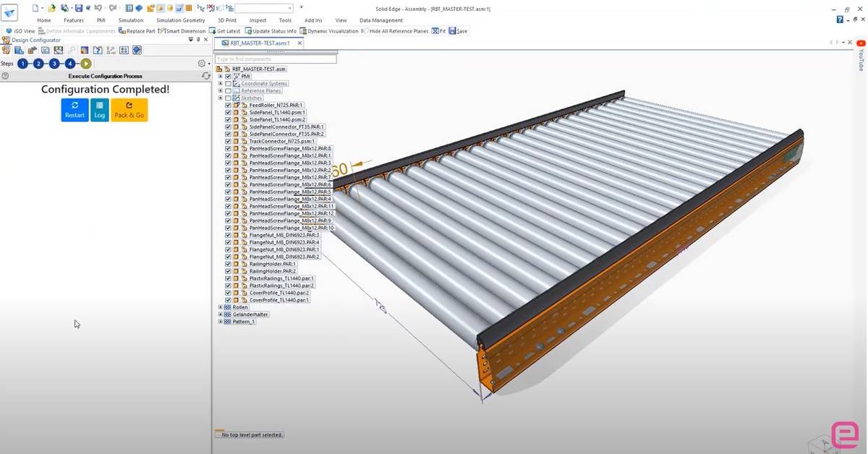Expand the Gelaenderhalter tree node

220,314
